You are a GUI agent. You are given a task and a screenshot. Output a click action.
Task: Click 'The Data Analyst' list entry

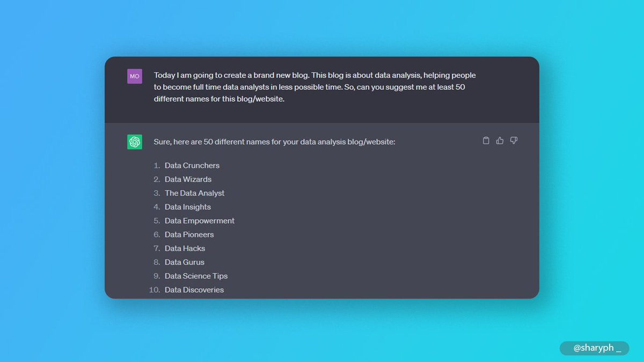tap(195, 193)
